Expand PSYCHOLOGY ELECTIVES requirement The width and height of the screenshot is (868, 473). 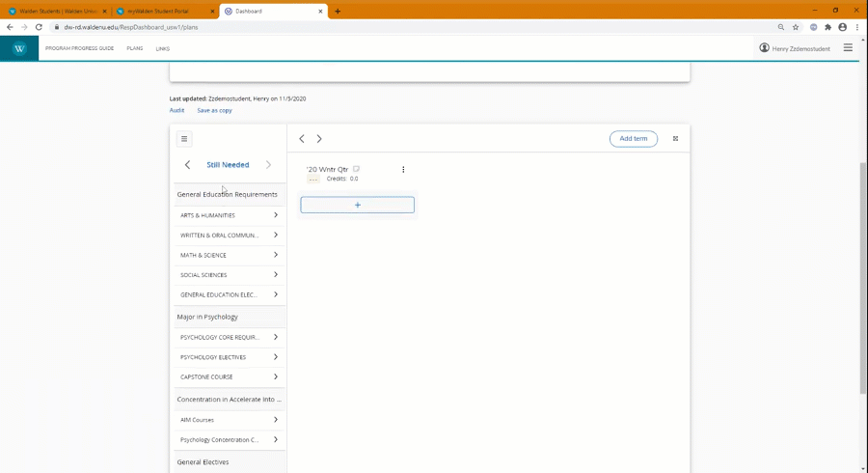275,357
